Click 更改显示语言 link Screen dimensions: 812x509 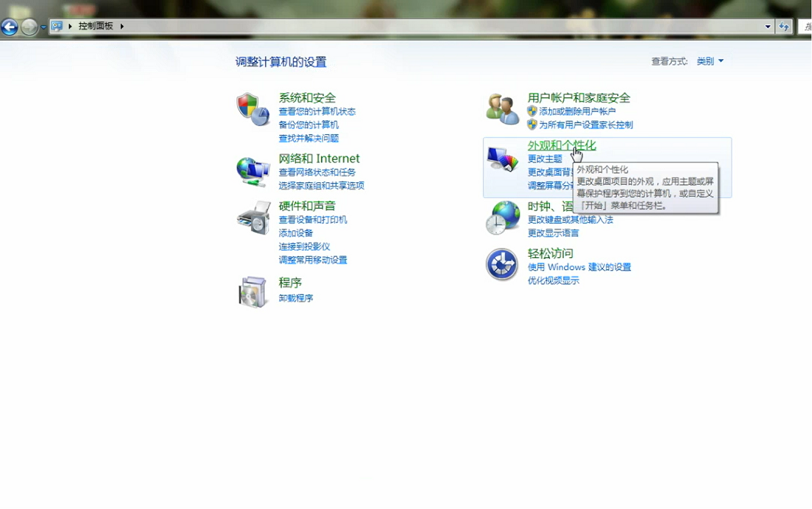click(x=553, y=233)
